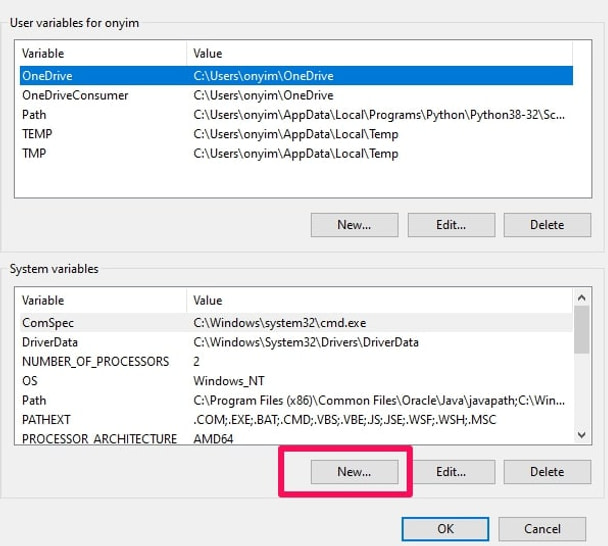Click the value C:\Windows\system32\cmd.exe

coord(280,323)
